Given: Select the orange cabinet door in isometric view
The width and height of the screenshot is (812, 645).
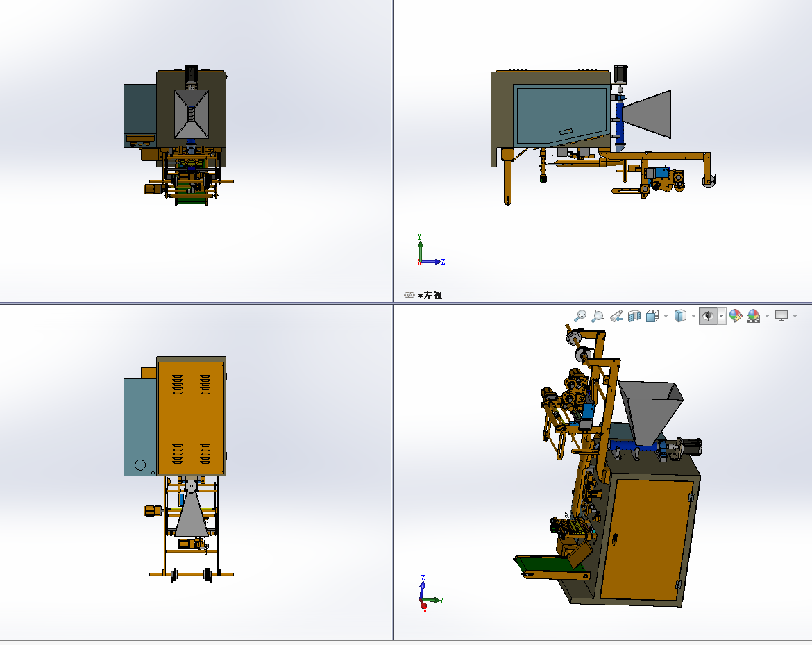Looking at the screenshot, I should (648, 539).
